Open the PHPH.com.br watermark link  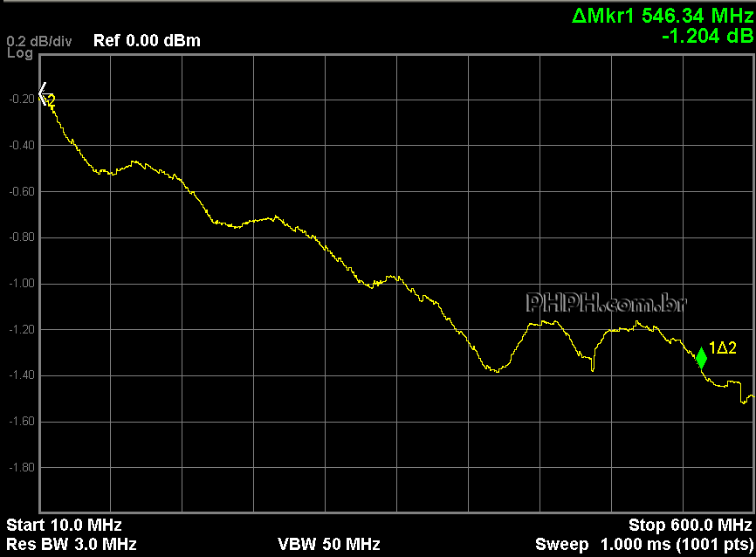[x=606, y=303]
